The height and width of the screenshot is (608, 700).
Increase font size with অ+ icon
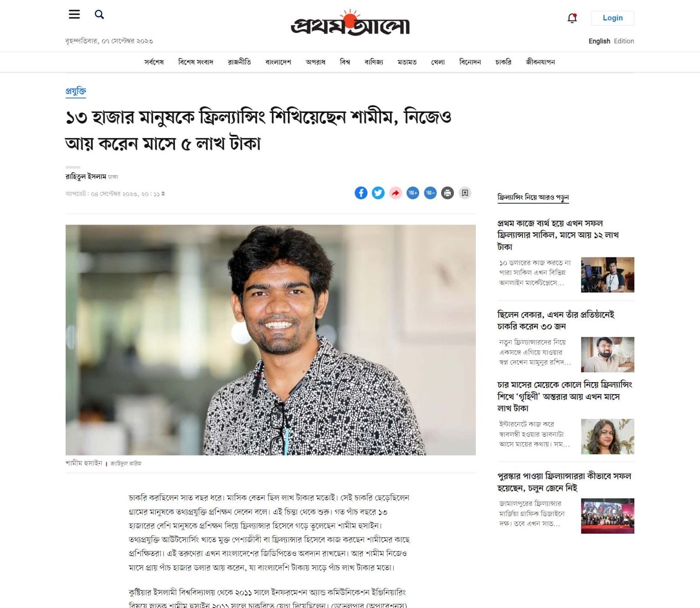tap(413, 193)
